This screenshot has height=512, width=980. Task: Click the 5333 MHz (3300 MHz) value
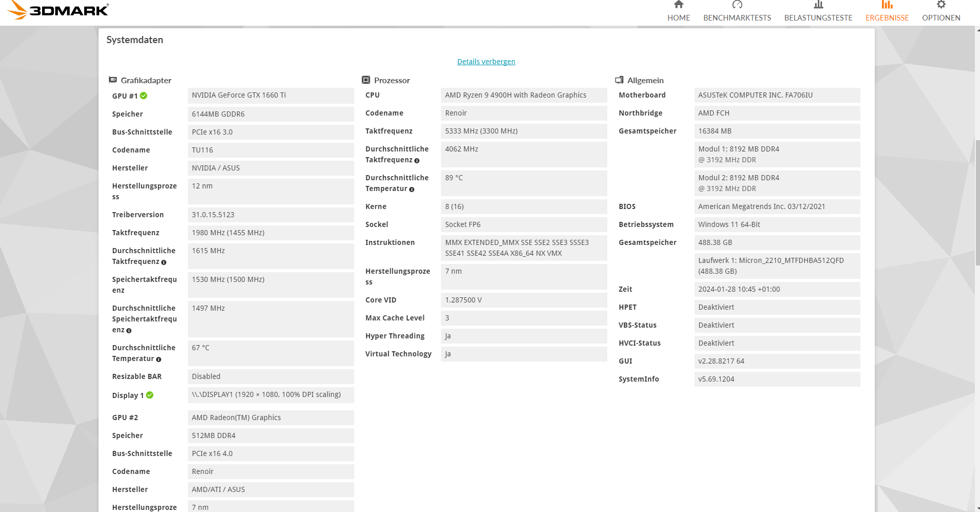[x=524, y=131]
